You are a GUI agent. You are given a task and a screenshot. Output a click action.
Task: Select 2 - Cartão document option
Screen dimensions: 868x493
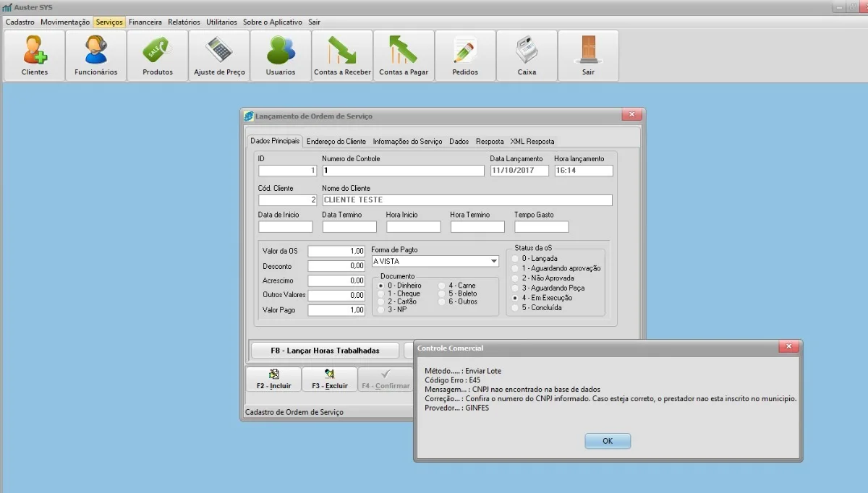pos(398,301)
